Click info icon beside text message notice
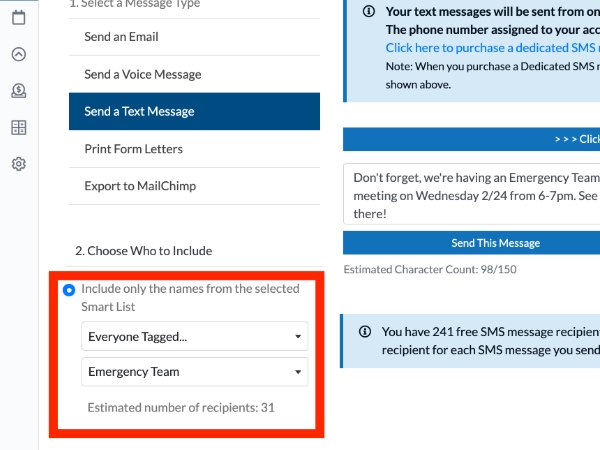Viewport: 600px width, 450px height. [x=368, y=11]
